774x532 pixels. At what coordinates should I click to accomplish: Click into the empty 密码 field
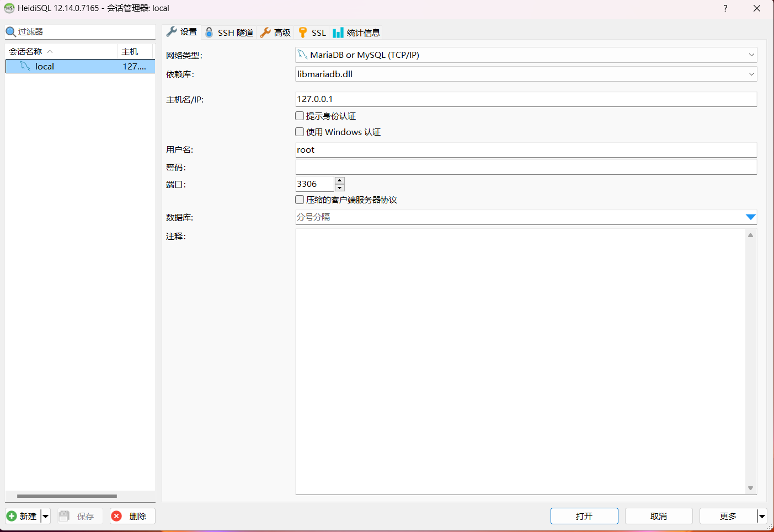(526, 167)
